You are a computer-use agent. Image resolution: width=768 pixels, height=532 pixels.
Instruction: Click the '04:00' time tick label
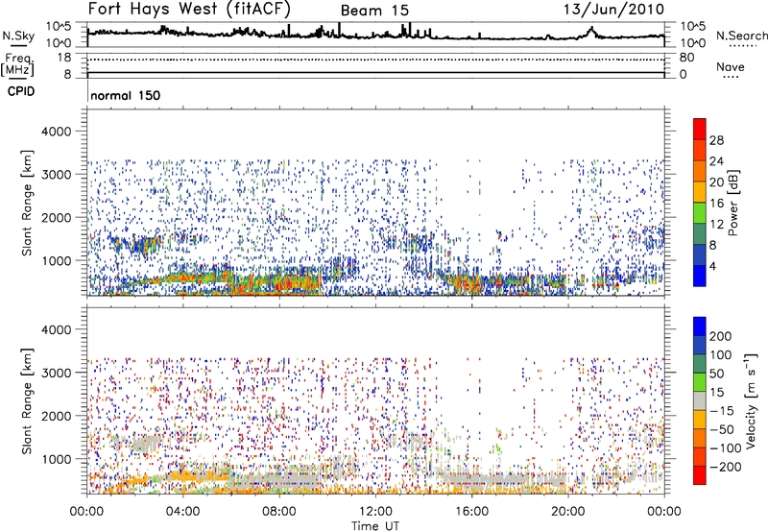(183, 512)
